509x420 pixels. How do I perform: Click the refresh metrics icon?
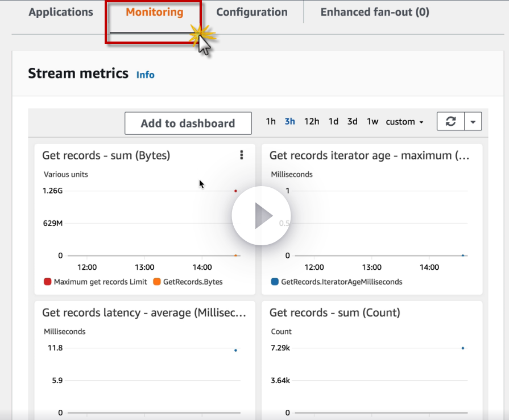tap(451, 121)
